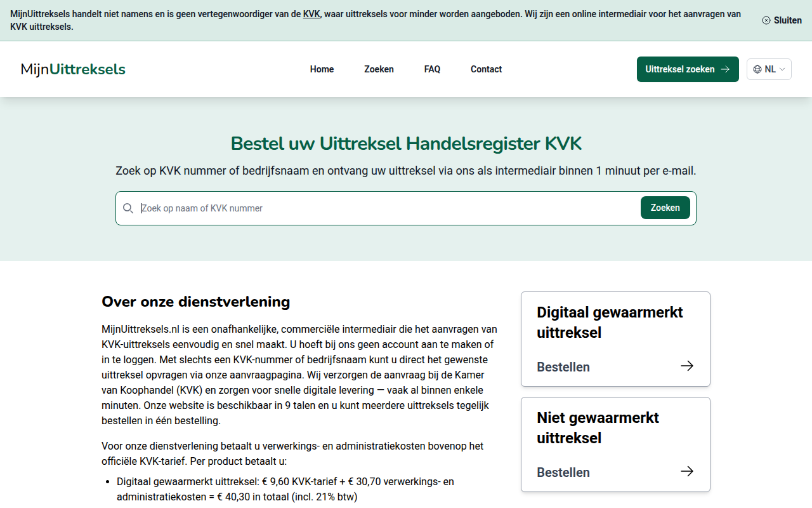Screen dimensions: 812x508
Task: Go to the Home menu item
Action: tap(322, 69)
